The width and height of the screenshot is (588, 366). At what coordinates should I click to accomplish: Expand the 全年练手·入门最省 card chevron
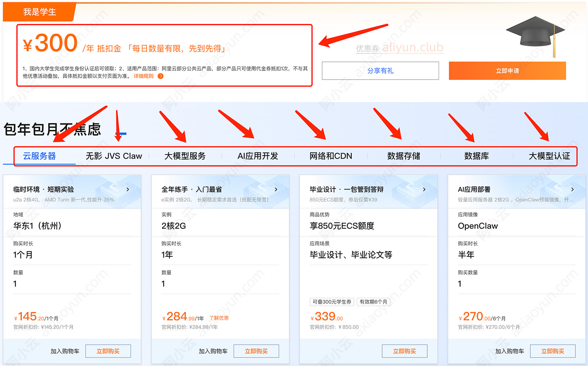(x=276, y=189)
